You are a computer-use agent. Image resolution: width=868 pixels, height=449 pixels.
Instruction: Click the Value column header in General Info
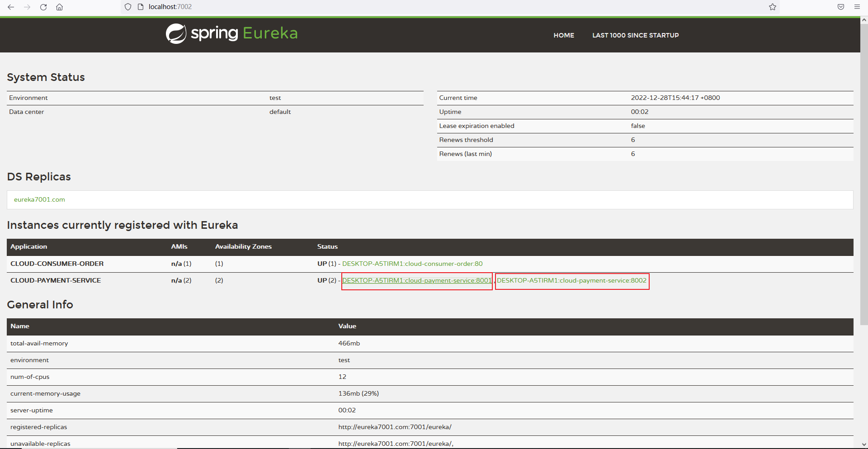tap(347, 326)
